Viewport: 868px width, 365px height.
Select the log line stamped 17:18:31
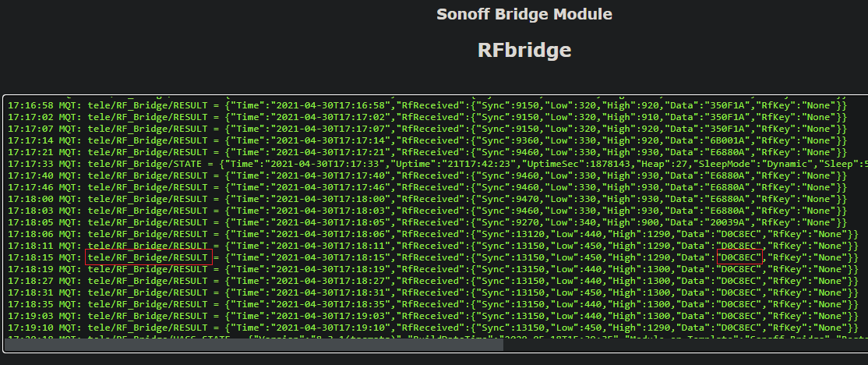[433, 292]
